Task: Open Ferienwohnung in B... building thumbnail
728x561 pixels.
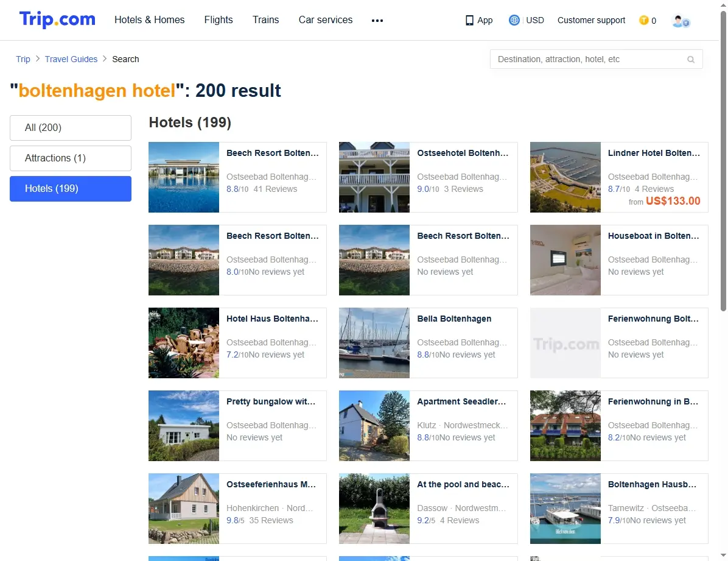Action: (x=565, y=426)
